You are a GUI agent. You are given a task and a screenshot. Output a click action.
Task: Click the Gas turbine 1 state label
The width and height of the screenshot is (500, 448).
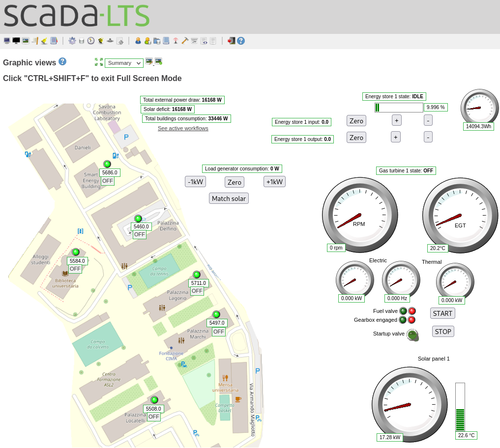coord(406,171)
